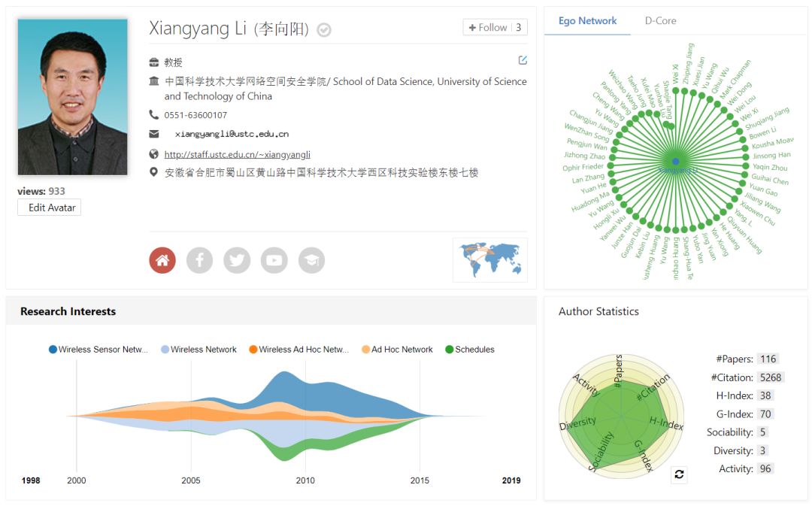
Task: Open the Twitter social icon
Action: [237, 260]
